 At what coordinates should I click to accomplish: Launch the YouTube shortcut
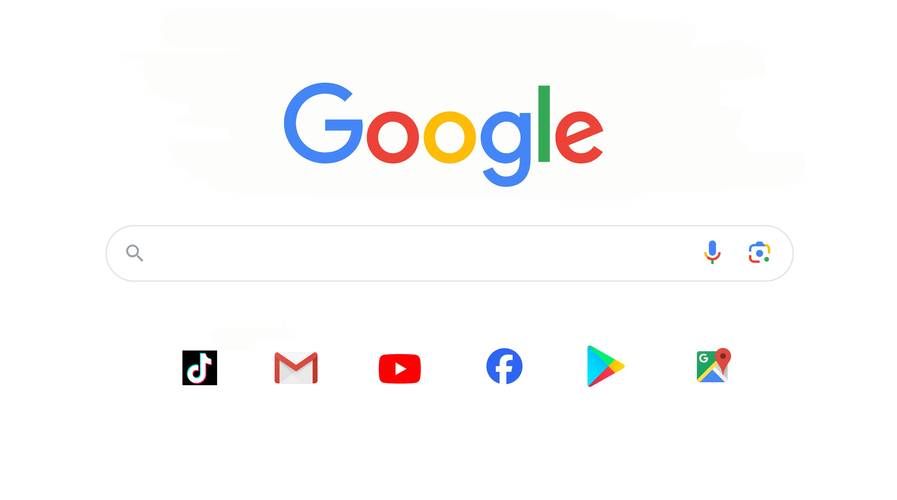[x=400, y=368]
